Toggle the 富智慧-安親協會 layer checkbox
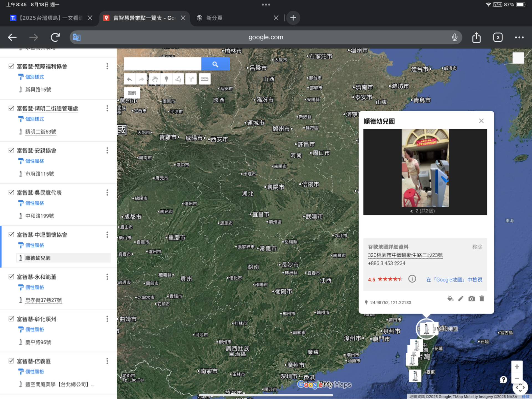Viewport: 532px width, 399px height. tap(11, 150)
